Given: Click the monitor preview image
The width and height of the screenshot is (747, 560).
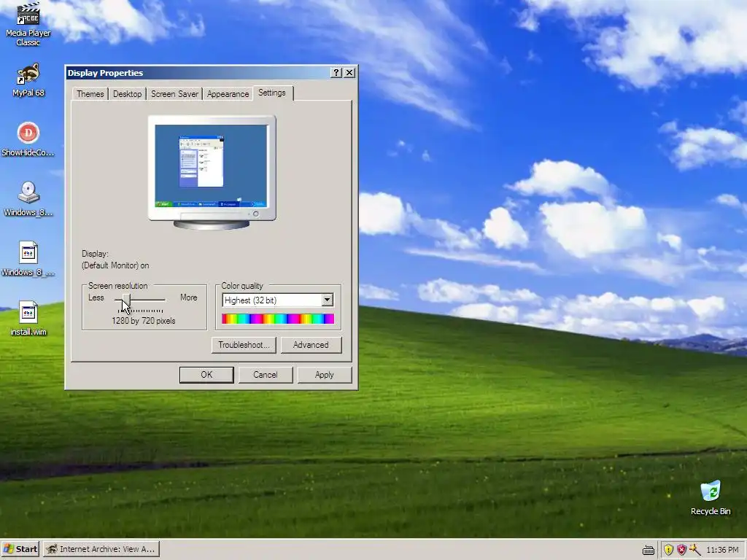Looking at the screenshot, I should 212,172.
